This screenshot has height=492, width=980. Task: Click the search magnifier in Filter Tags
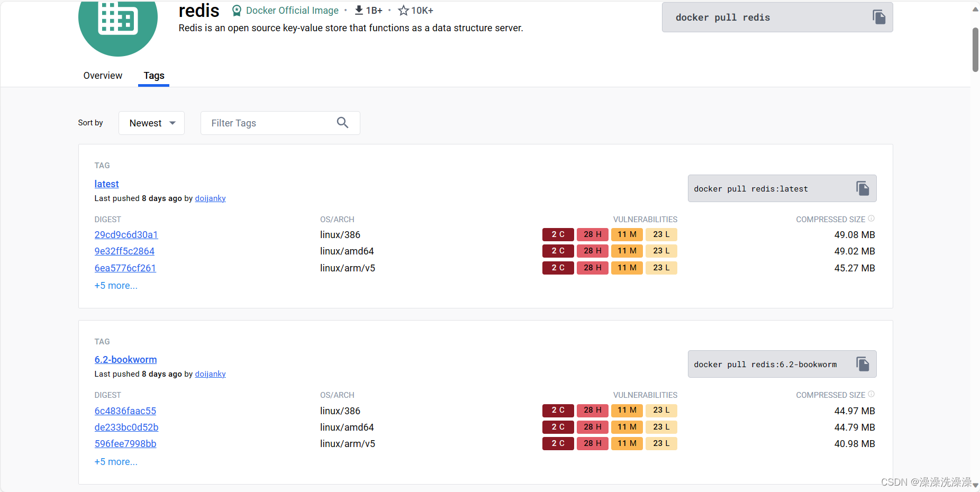tap(342, 123)
